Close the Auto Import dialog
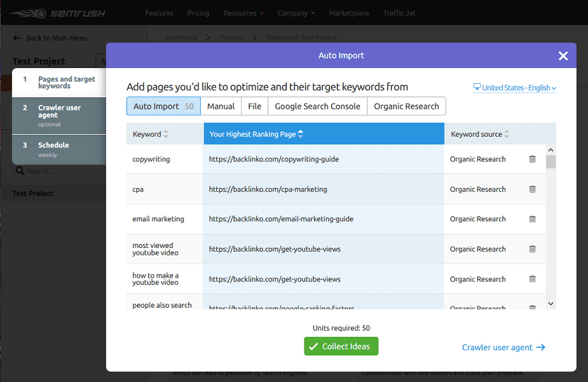This screenshot has width=588, height=382. pyautogui.click(x=563, y=56)
